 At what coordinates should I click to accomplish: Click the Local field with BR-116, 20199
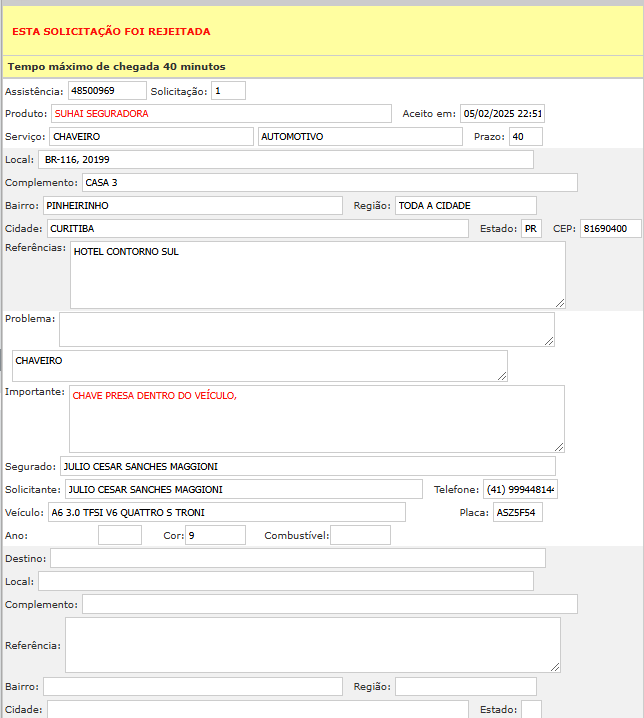coord(286,160)
